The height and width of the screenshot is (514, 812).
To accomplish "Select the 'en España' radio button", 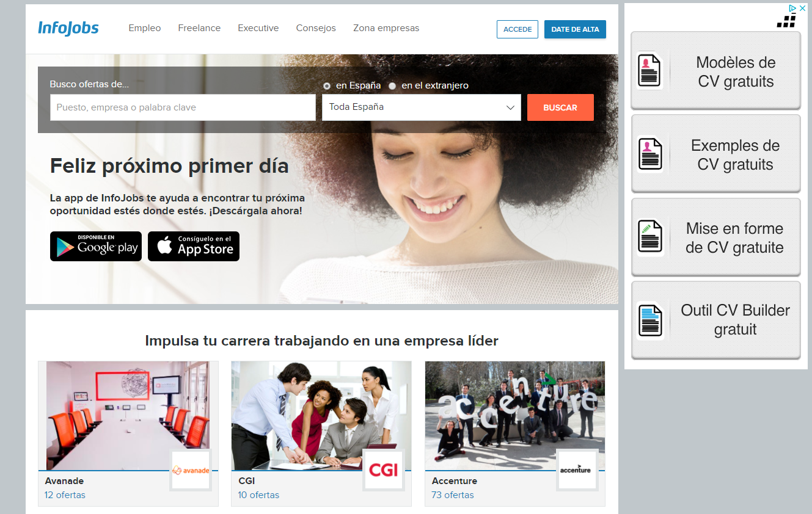I will click(x=327, y=85).
